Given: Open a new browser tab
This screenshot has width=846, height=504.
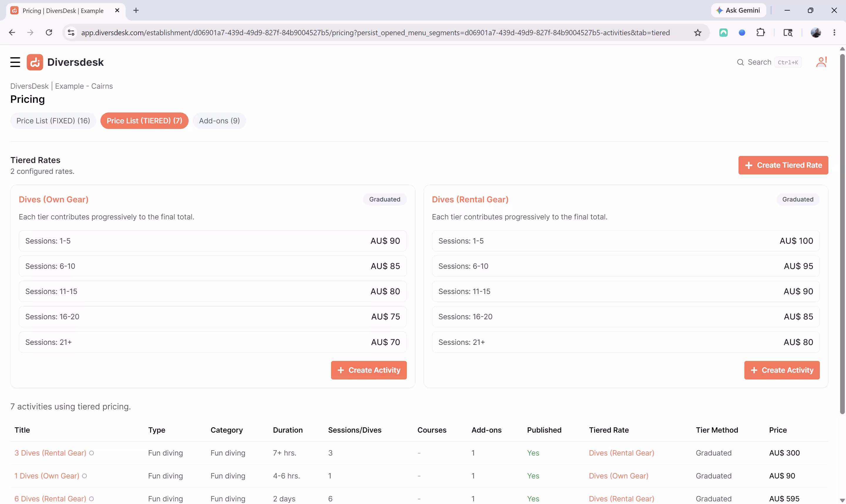Looking at the screenshot, I should point(136,11).
